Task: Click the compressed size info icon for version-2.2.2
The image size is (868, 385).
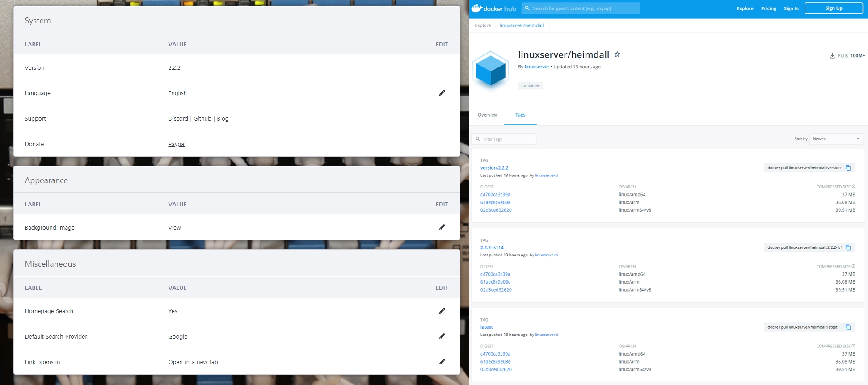Action: 853,187
